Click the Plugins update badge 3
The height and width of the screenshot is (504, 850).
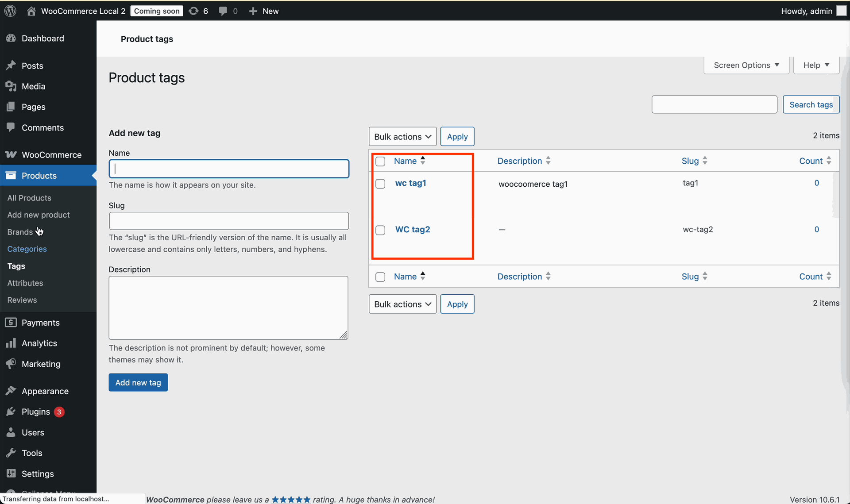click(59, 412)
